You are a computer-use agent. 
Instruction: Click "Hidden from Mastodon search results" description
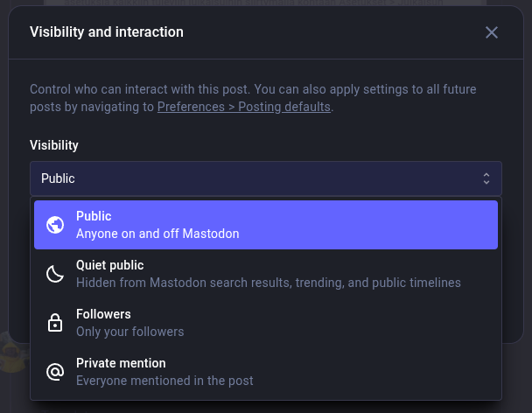[x=268, y=283]
